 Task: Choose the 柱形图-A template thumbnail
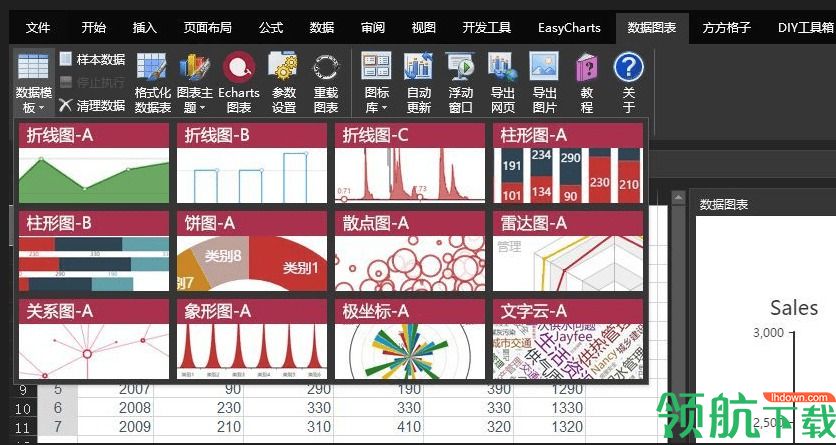point(568,163)
